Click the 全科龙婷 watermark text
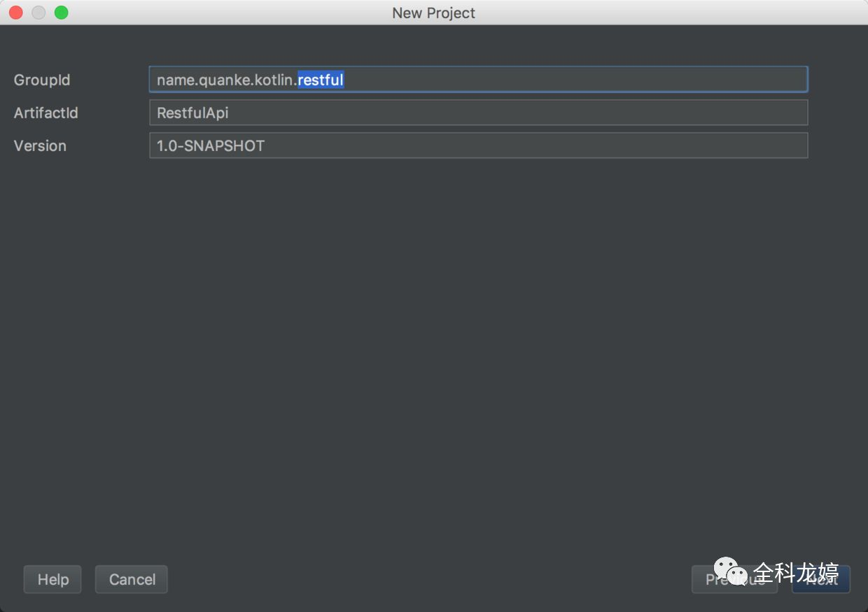Screen dimensions: 868x612 (x=796, y=573)
